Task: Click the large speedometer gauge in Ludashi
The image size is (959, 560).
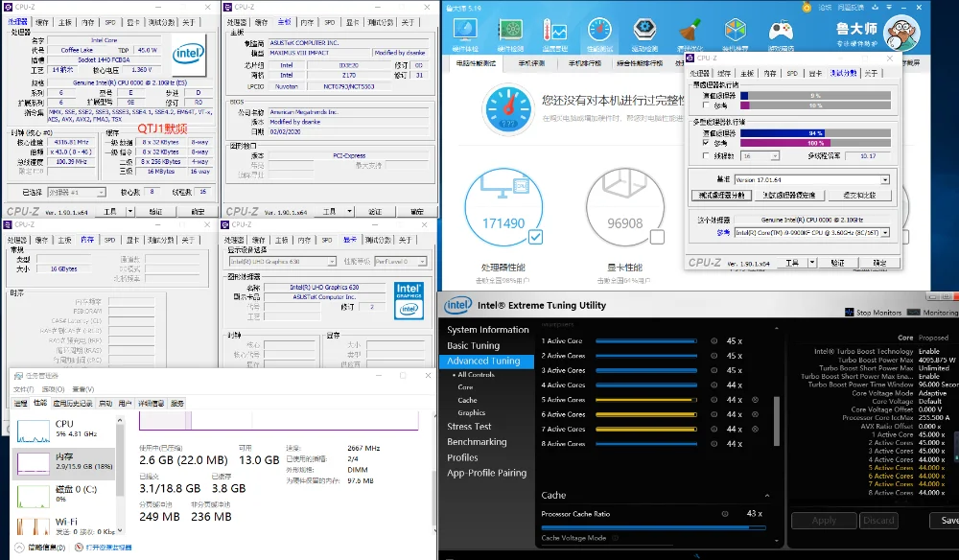Action: click(507, 110)
